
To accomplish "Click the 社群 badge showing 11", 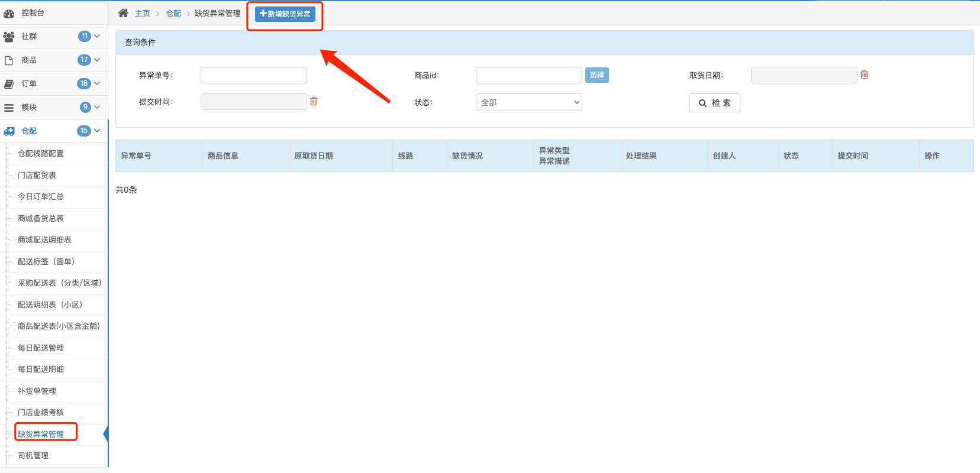I will point(85,36).
